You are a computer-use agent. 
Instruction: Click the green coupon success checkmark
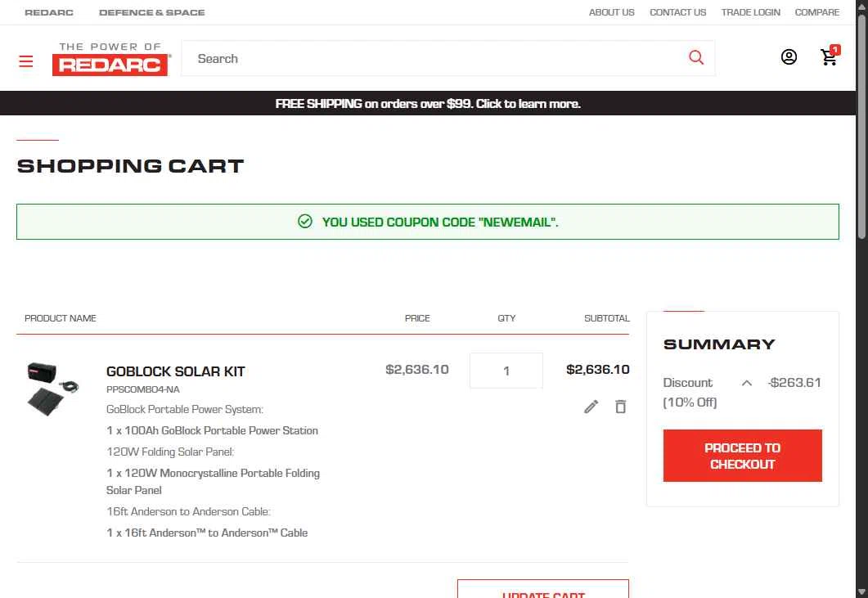point(305,222)
